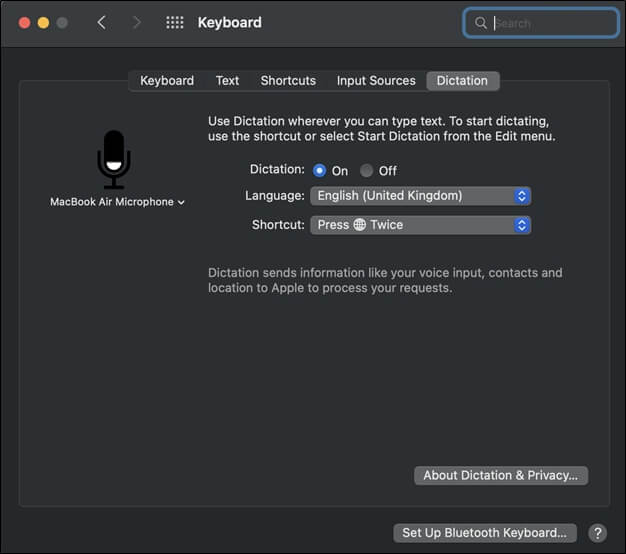
Task: Open the Input Sources tab
Action: pos(376,81)
